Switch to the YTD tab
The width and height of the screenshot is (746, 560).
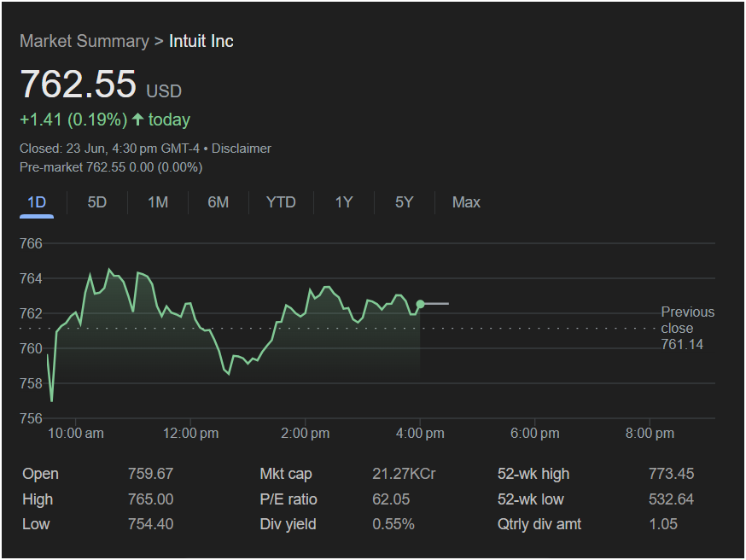pos(281,202)
